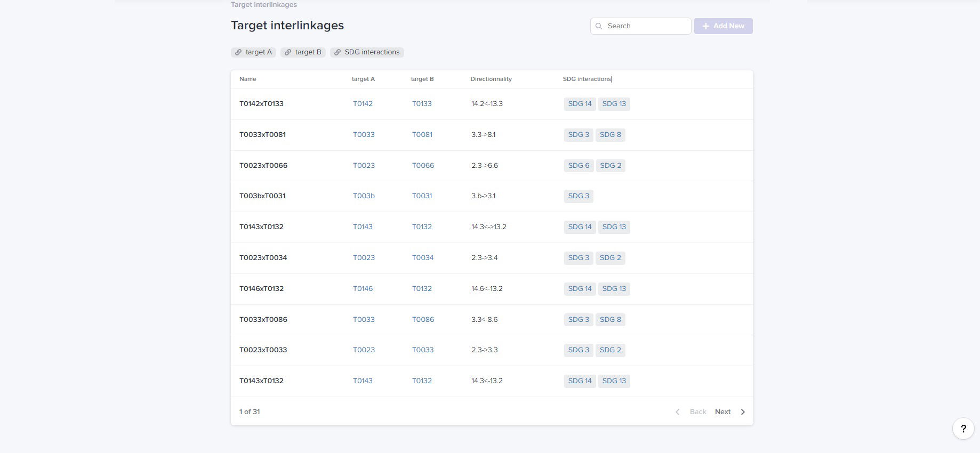Click SDG 8 tag in T0033xT0086 row
The image size is (980, 453).
[x=611, y=320]
